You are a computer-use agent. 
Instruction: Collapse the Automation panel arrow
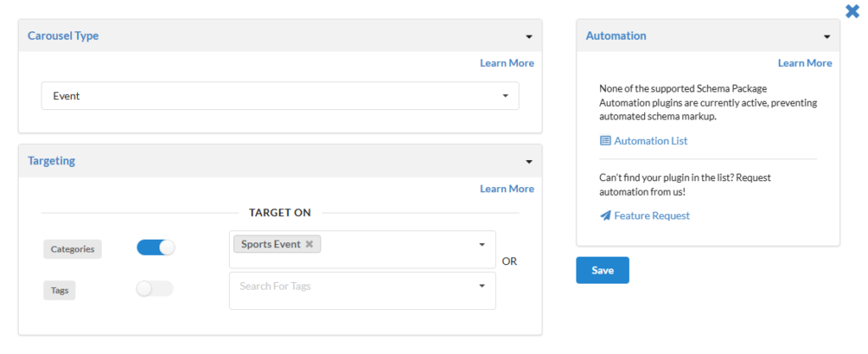coord(826,37)
